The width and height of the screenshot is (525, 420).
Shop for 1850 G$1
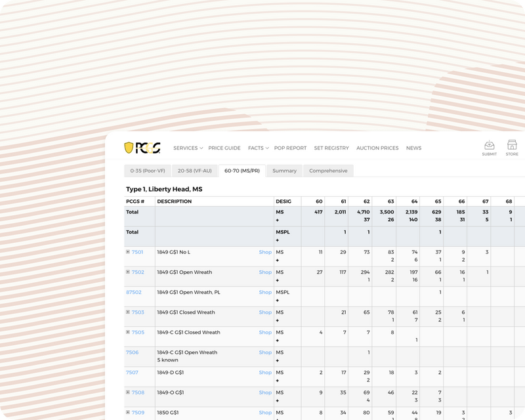tap(265, 413)
